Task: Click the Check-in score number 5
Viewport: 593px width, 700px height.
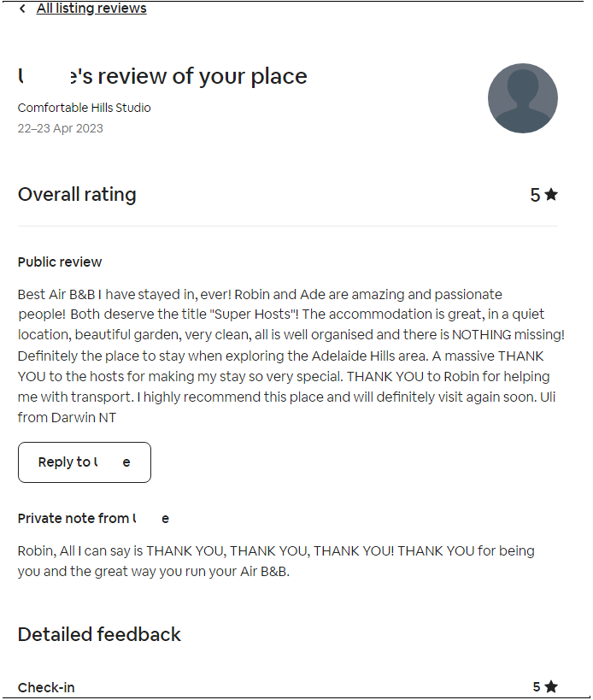Action: (537, 686)
